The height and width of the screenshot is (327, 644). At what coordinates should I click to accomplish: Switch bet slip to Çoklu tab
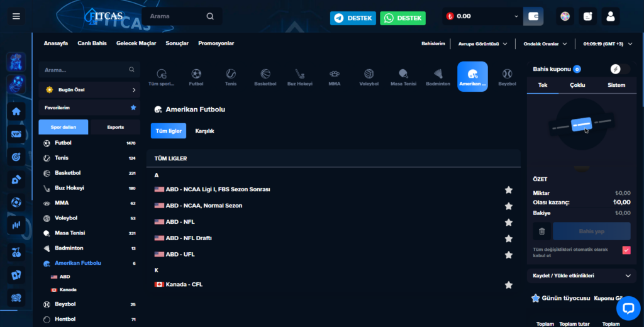[x=577, y=85]
